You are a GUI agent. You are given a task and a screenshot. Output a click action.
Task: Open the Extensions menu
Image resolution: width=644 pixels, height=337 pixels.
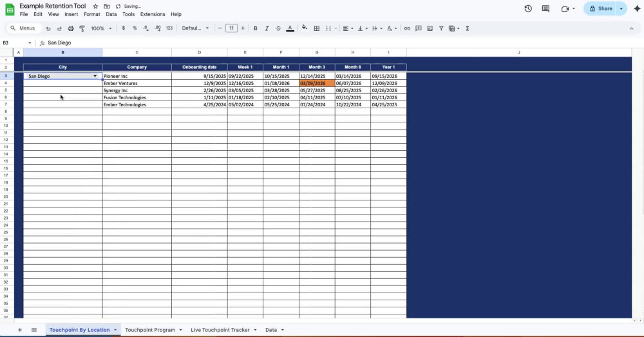click(153, 14)
